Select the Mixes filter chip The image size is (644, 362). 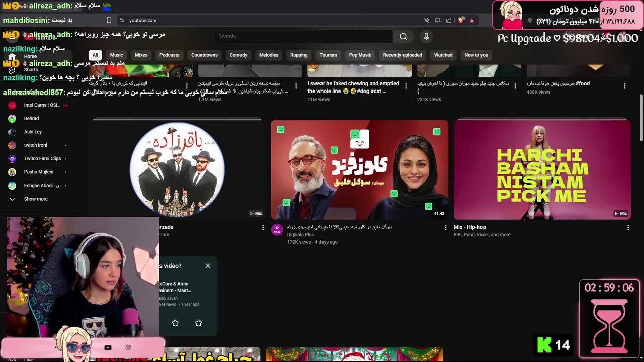[141, 55]
